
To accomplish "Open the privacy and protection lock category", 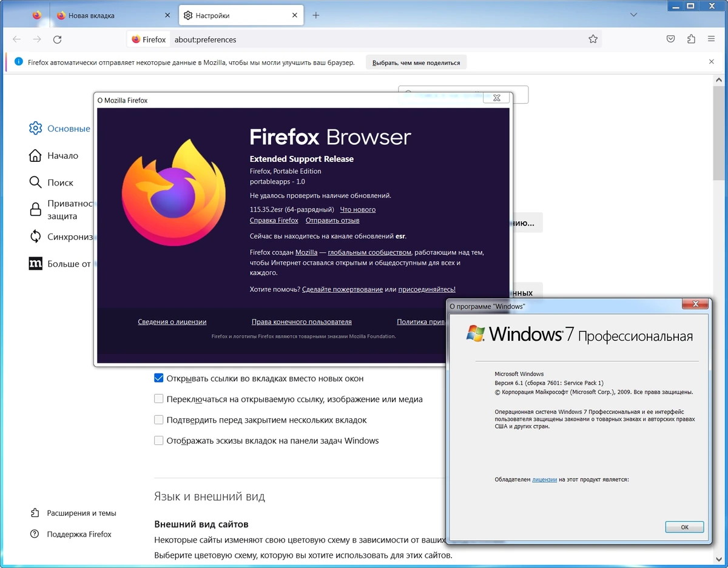I will point(61,210).
